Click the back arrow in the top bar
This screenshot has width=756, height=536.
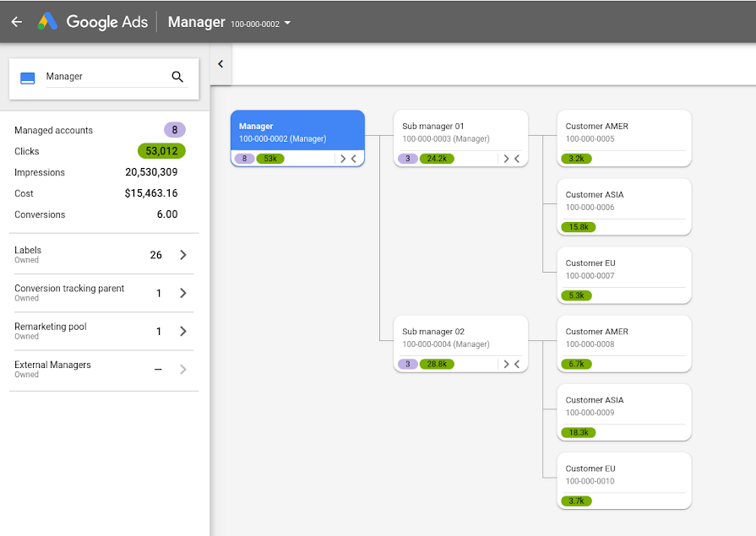coord(17,21)
